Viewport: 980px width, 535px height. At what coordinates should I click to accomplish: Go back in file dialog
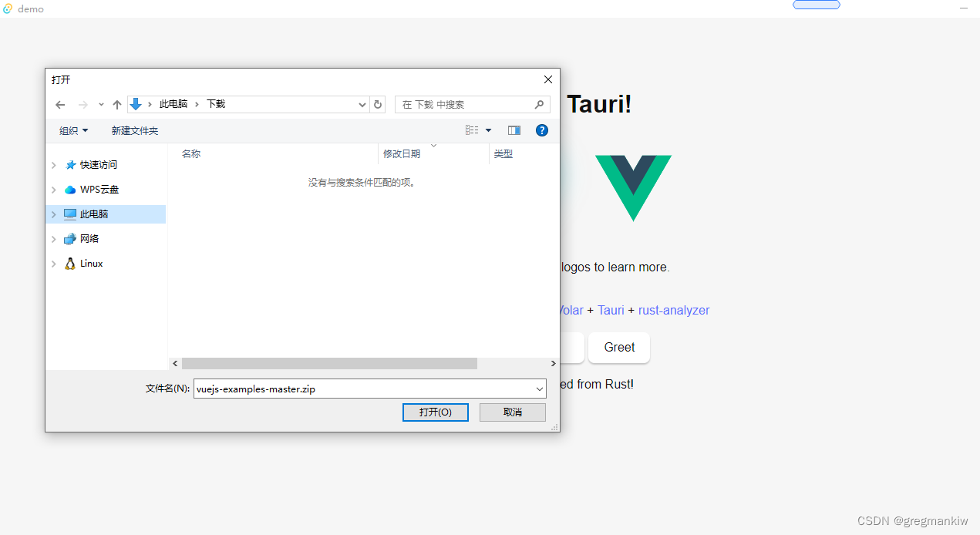coord(60,105)
